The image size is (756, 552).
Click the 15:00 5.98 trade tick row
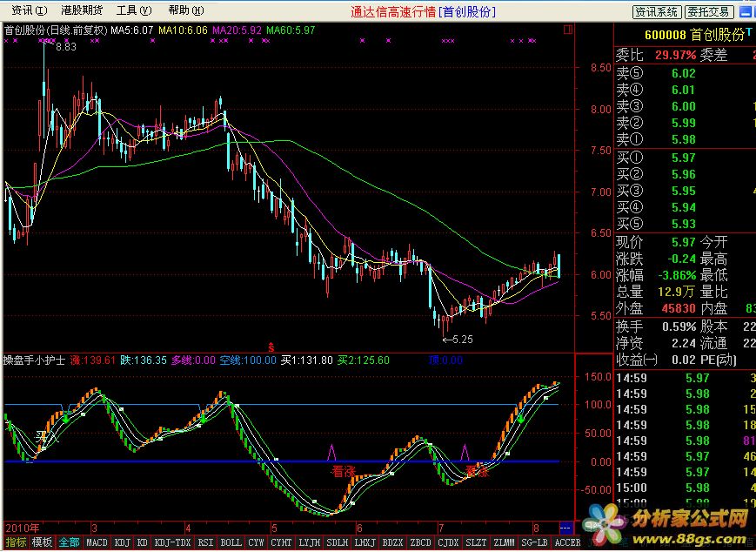(x=686, y=488)
